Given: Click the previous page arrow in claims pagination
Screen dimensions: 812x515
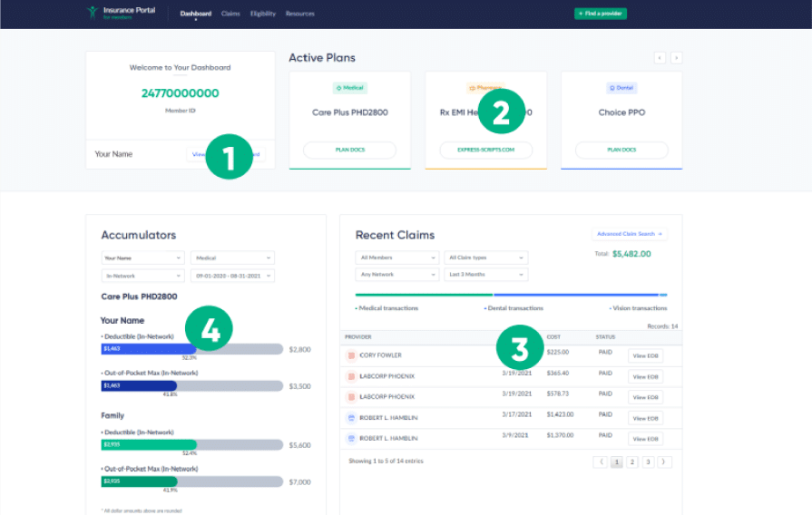Looking at the screenshot, I should (601, 462).
